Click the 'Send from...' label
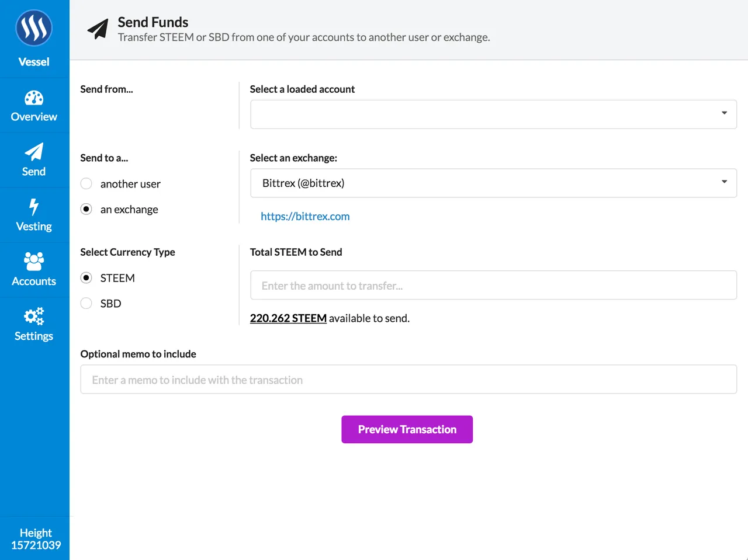This screenshot has height=560, width=748. 107,89
